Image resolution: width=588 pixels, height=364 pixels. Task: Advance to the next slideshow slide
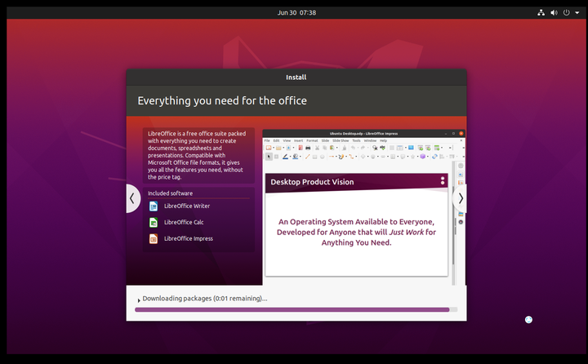click(460, 198)
